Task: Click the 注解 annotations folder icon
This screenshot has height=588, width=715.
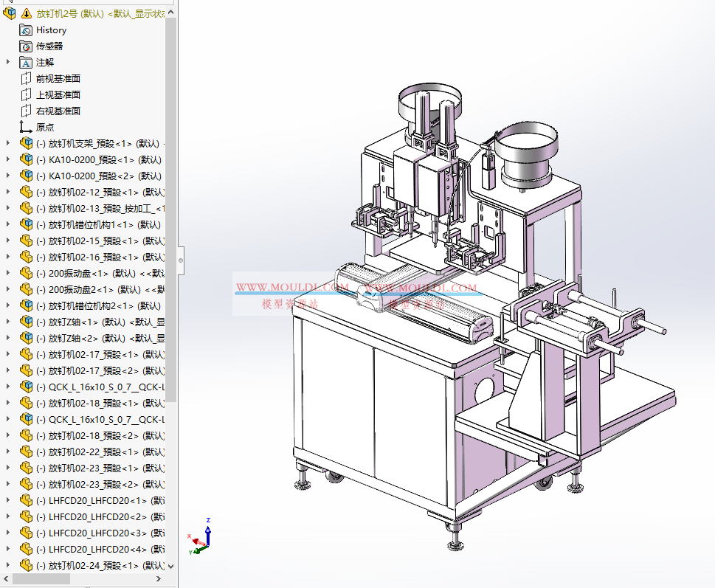Action: (25, 62)
